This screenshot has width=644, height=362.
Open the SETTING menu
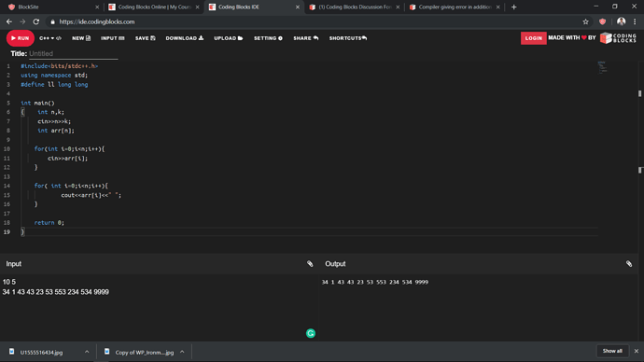tap(268, 38)
